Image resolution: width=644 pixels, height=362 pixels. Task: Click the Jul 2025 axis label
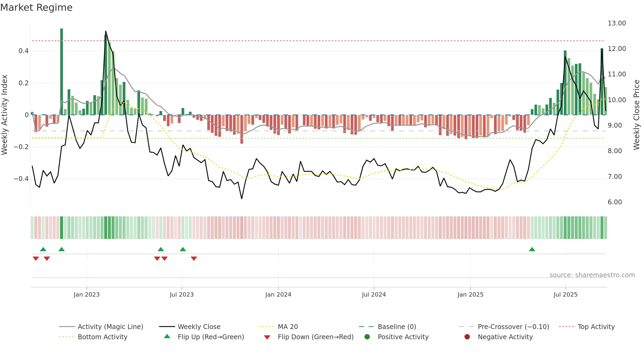pos(565,295)
